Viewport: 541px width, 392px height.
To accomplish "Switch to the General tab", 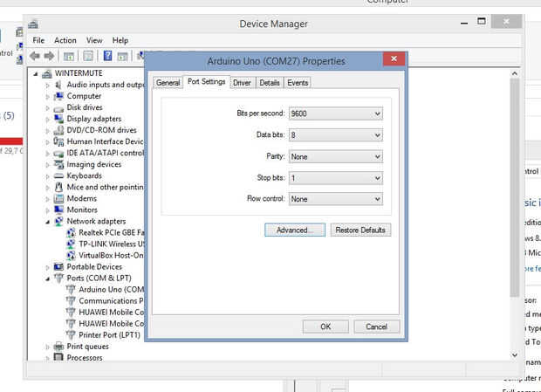I will [168, 83].
